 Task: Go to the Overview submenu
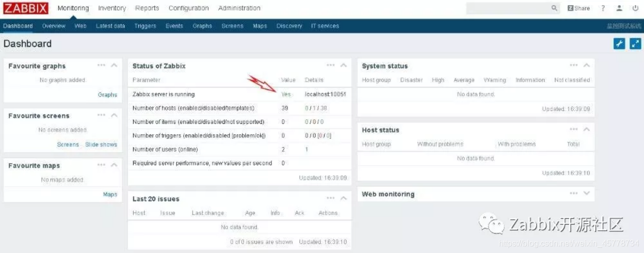tap(54, 26)
